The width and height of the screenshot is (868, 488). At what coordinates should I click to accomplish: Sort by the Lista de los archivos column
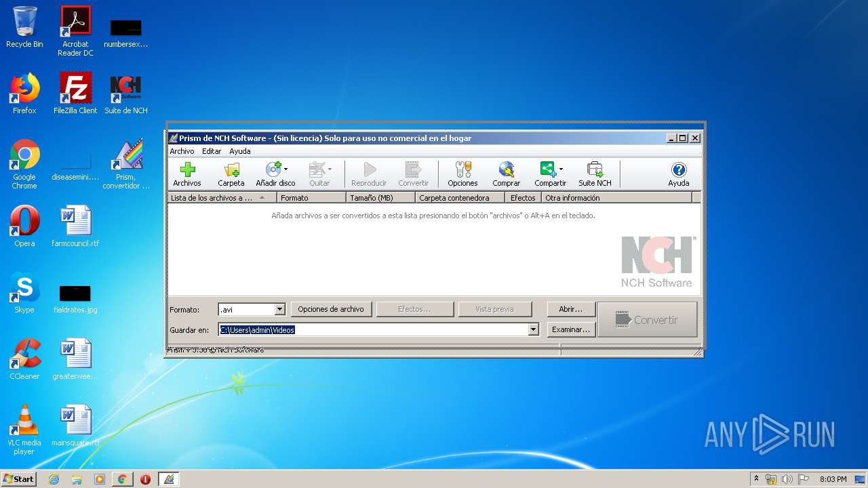[222, 198]
